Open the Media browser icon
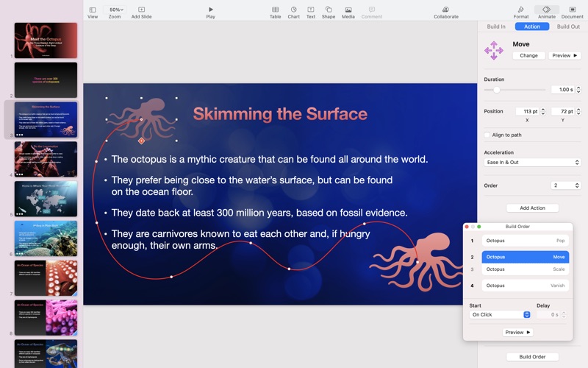This screenshot has width=588, height=368. 348,10
